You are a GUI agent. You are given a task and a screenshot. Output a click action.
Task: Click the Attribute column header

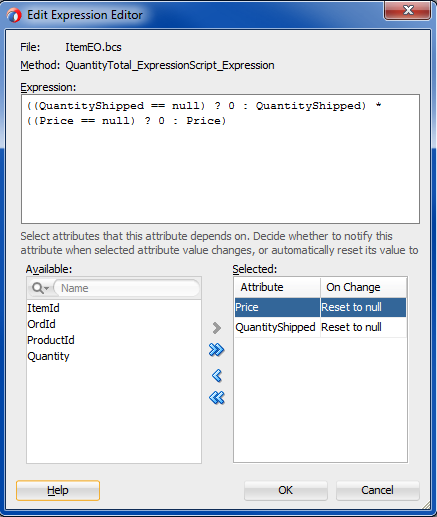(x=277, y=287)
